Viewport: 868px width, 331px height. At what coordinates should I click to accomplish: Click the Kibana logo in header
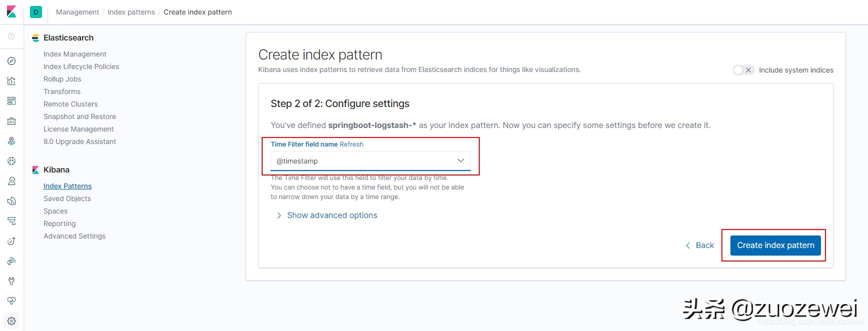(x=12, y=12)
